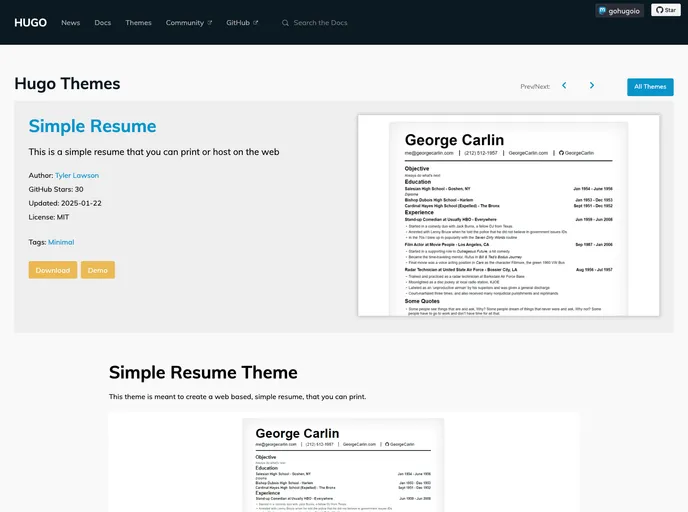Click the search magnifier icon
Screen dimensions: 688x512
tap(285, 23)
